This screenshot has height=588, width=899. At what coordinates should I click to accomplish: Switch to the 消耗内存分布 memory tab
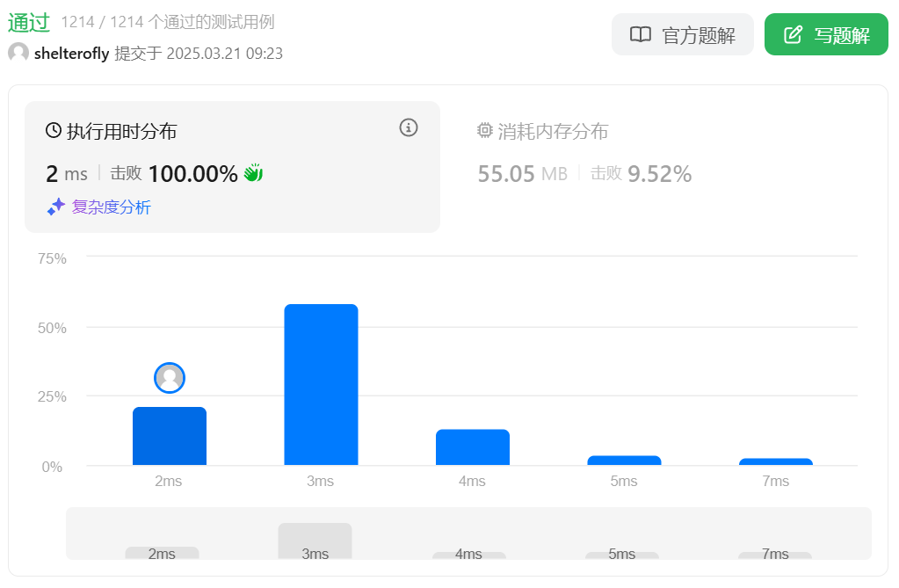553,132
